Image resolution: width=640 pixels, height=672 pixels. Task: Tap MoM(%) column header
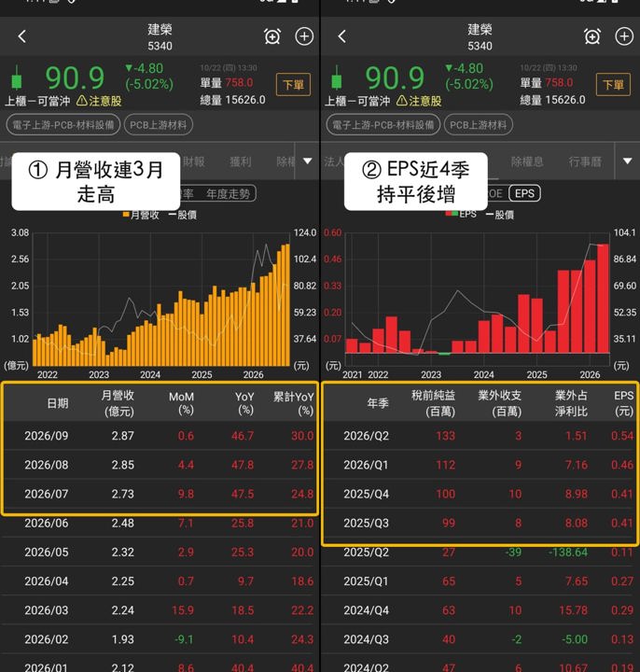[182, 403]
